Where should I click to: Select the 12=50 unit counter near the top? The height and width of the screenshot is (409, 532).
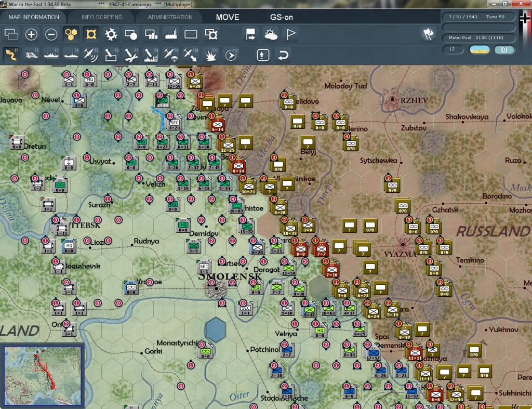pyautogui.click(x=175, y=82)
